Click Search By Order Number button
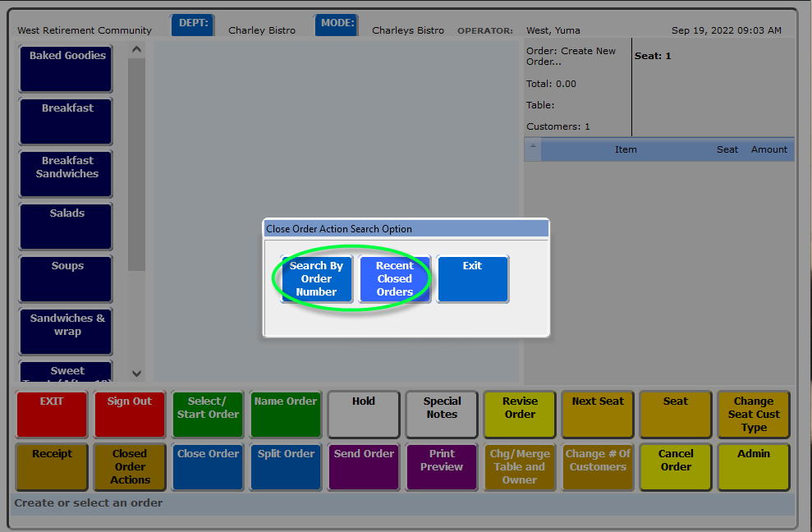This screenshot has height=532, width=812. (x=317, y=279)
